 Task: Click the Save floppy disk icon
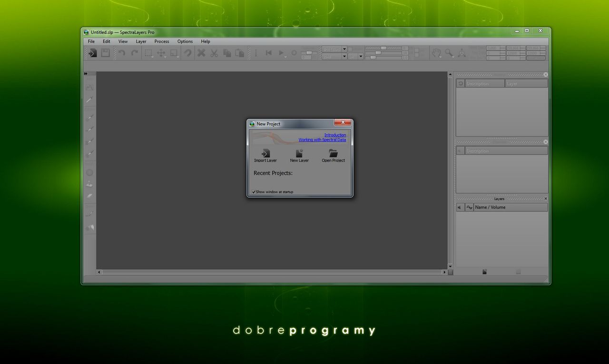point(106,53)
